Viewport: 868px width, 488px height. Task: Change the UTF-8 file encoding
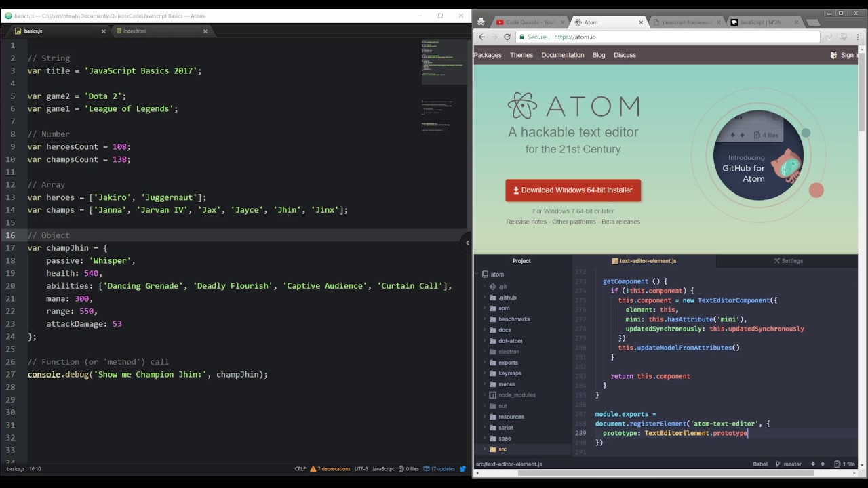tap(361, 469)
